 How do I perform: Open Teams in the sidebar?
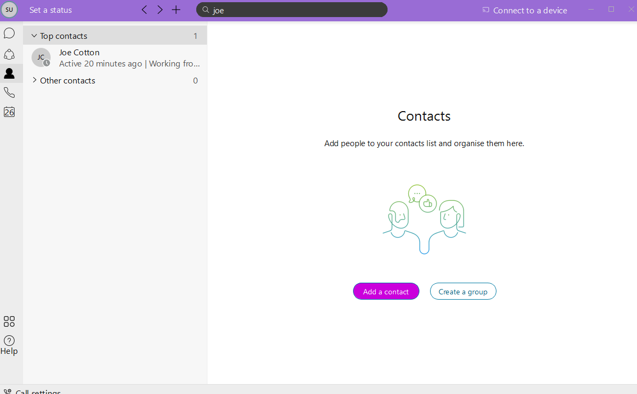(x=9, y=54)
